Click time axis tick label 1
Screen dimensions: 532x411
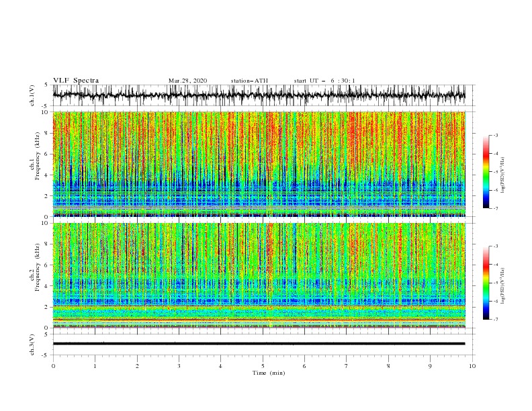tap(95, 366)
